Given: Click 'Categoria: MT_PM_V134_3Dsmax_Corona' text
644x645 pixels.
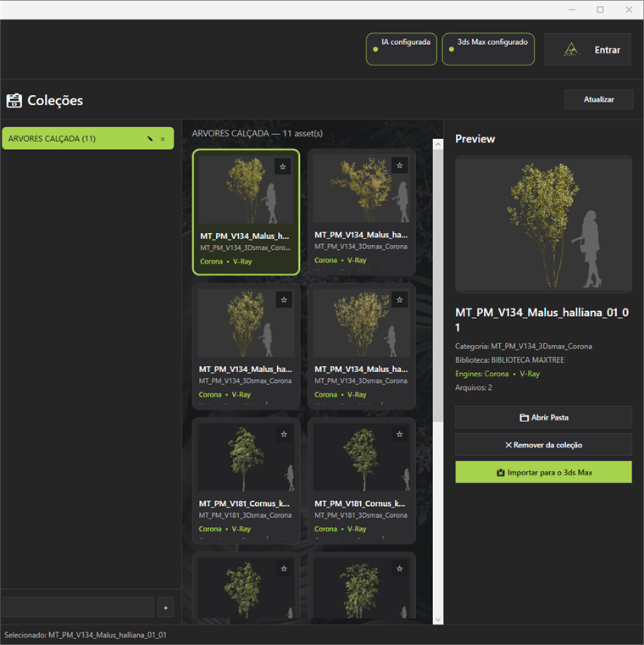Looking at the screenshot, I should pyautogui.click(x=524, y=347).
